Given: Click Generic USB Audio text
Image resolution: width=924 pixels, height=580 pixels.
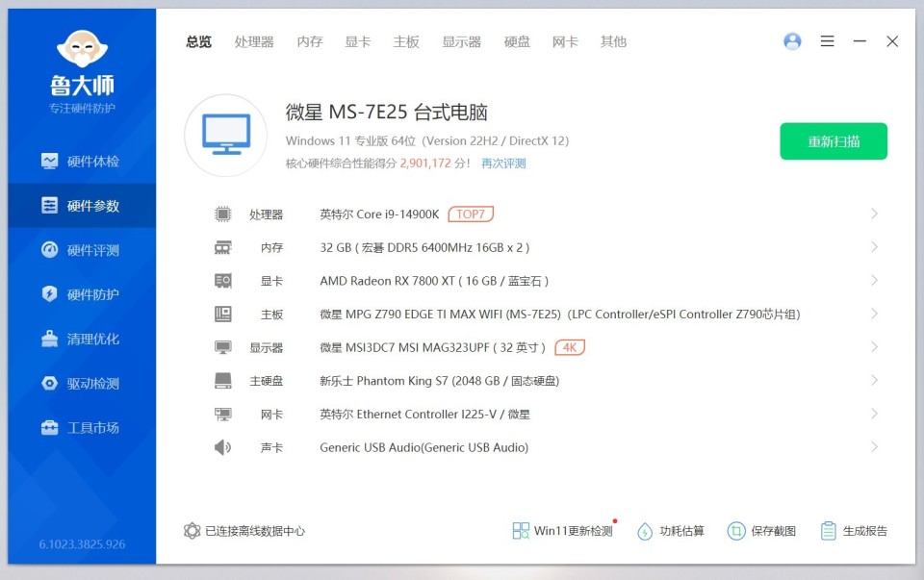Looking at the screenshot, I should coord(423,447).
